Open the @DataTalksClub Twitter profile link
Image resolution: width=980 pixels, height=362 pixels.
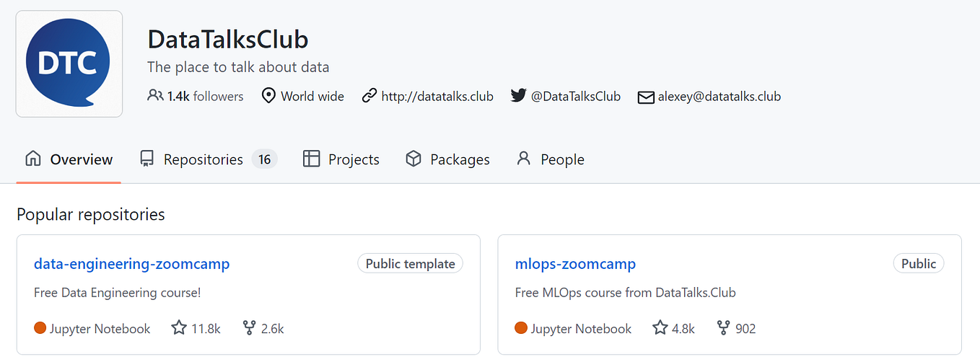pyautogui.click(x=575, y=96)
